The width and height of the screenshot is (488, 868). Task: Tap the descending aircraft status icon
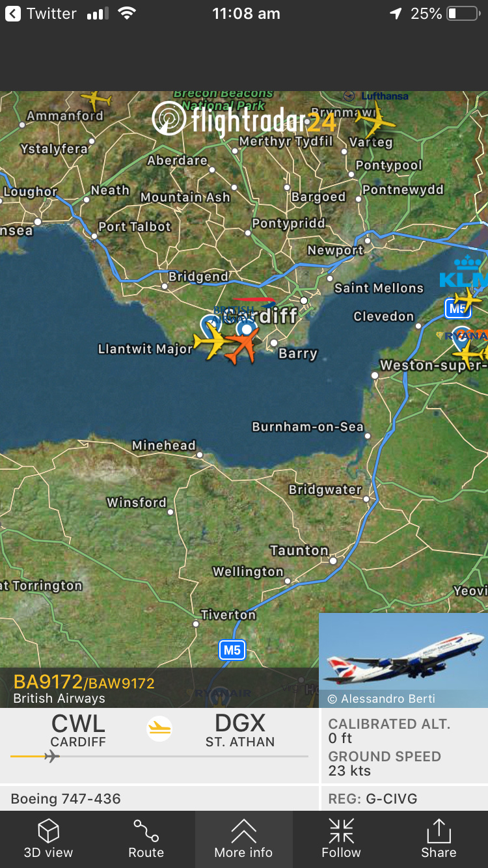pyautogui.click(x=159, y=728)
